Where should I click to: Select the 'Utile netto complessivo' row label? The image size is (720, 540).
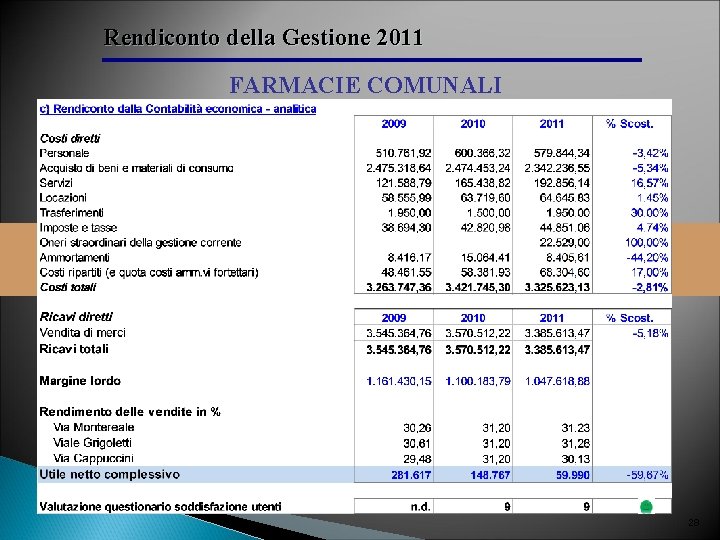(x=110, y=474)
